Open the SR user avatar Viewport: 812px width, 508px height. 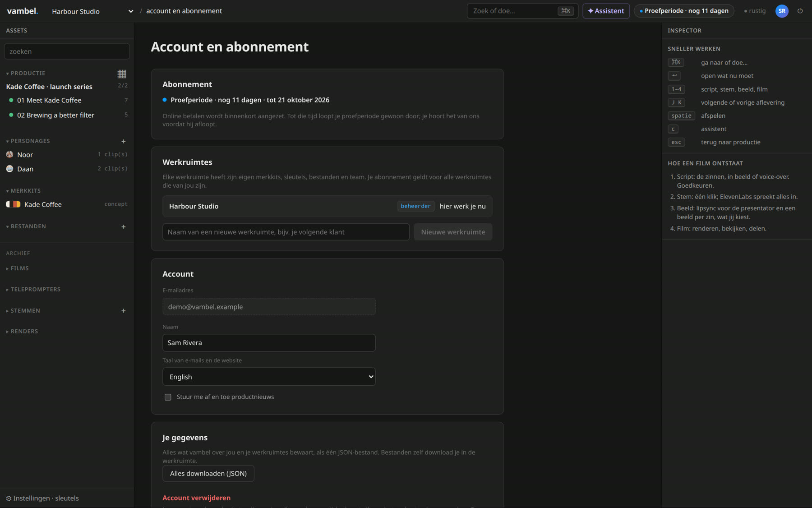782,11
